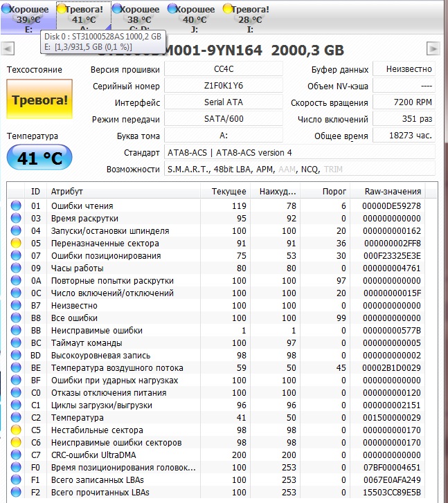
Task: Select the CRC-ошибки UltraDMA attribute text
Action: point(93,455)
